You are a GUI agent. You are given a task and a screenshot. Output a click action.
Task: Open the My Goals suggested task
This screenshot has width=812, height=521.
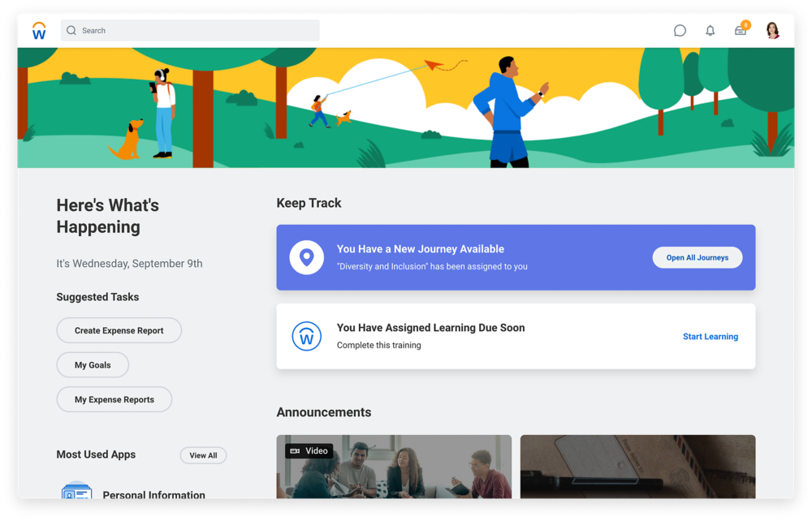(x=93, y=365)
